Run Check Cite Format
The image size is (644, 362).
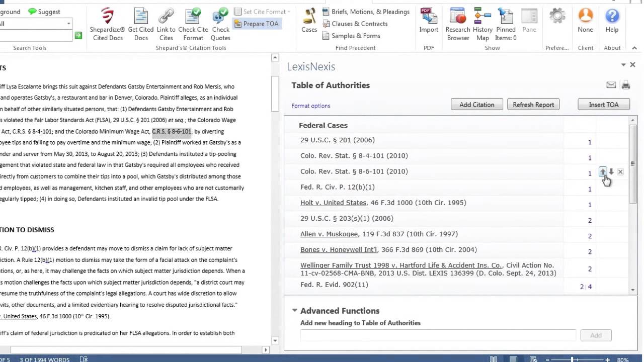(193, 24)
